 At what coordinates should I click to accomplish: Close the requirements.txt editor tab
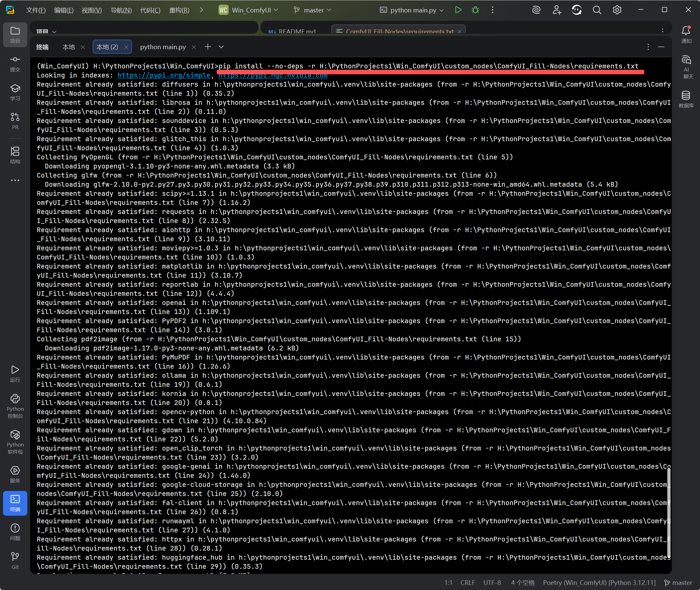[x=460, y=31]
